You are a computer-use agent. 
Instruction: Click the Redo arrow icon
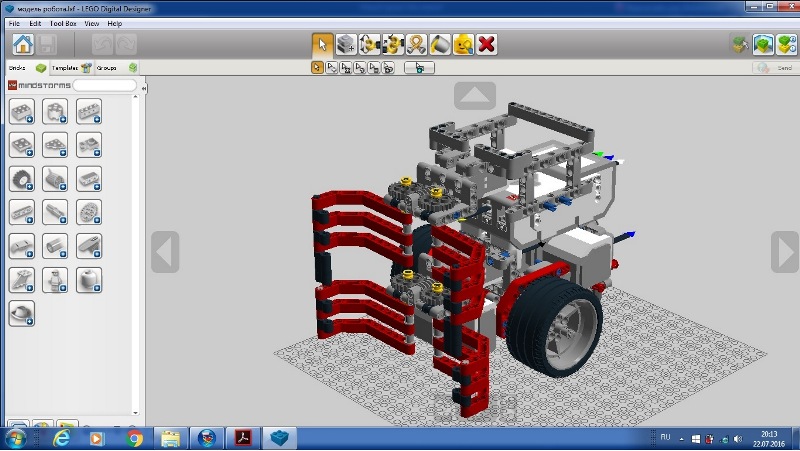(x=126, y=44)
